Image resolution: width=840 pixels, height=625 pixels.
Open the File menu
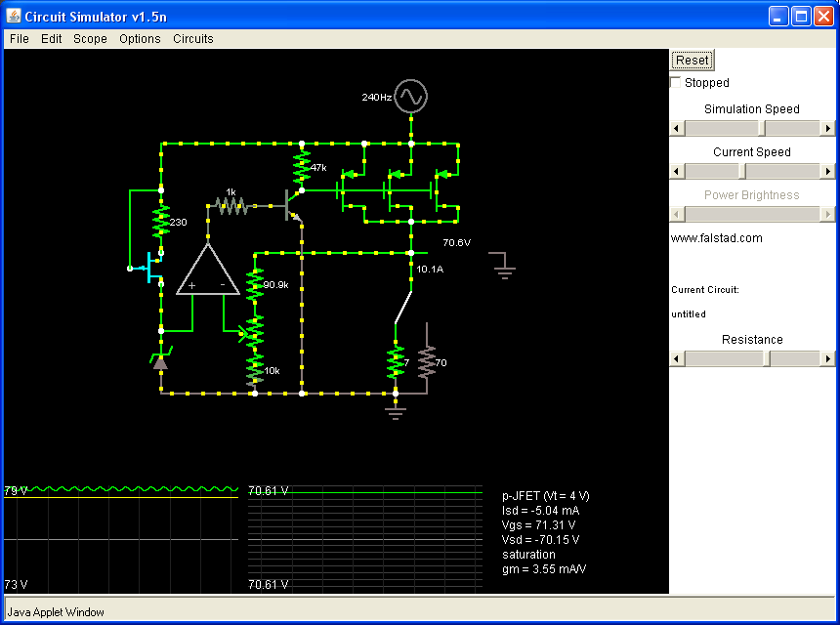[20, 38]
